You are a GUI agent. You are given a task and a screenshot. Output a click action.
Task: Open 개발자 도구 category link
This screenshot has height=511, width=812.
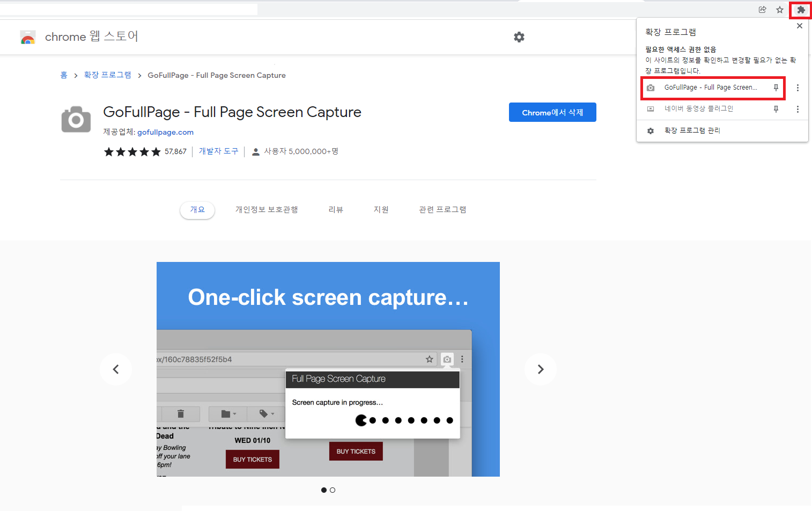tap(219, 151)
